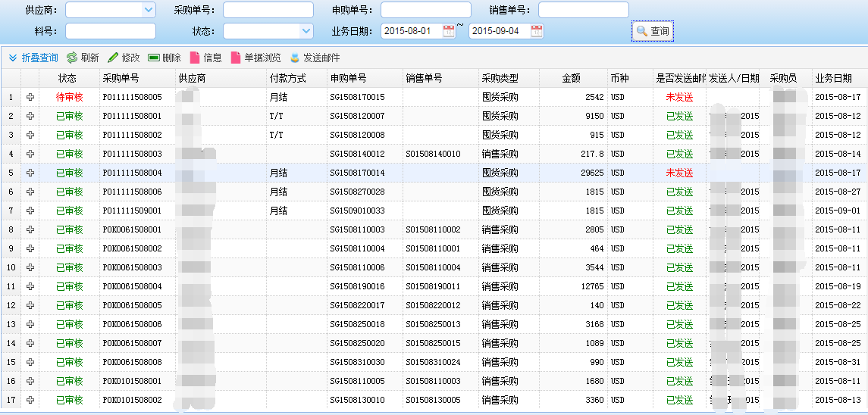Expand row 5 with plus icon
This screenshot has width=868, height=415.
pyautogui.click(x=30, y=173)
